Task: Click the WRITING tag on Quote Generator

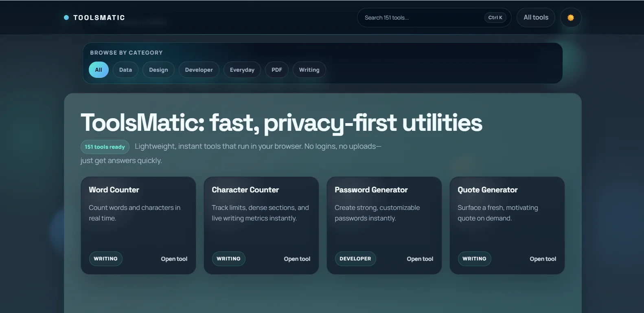Action: (474, 259)
